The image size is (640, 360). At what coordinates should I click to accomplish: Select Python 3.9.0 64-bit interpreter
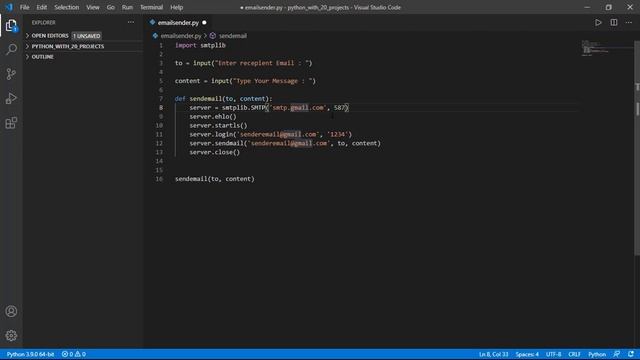coord(30,354)
